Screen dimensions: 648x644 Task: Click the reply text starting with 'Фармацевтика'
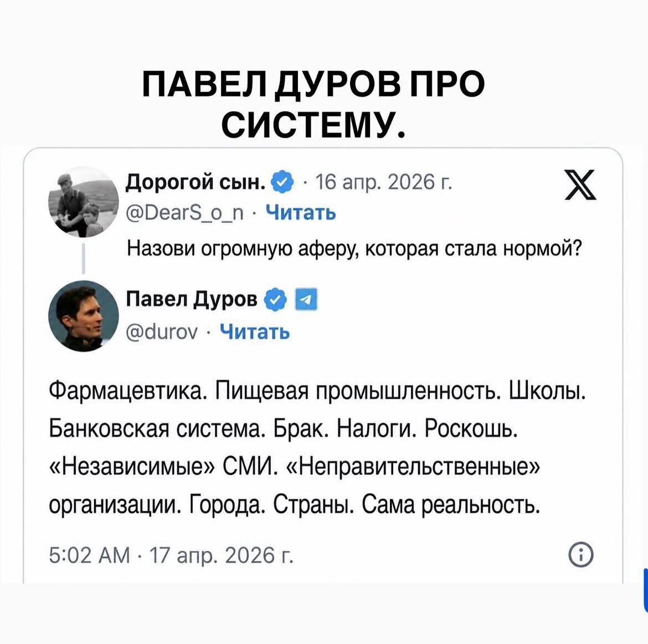tap(317, 447)
